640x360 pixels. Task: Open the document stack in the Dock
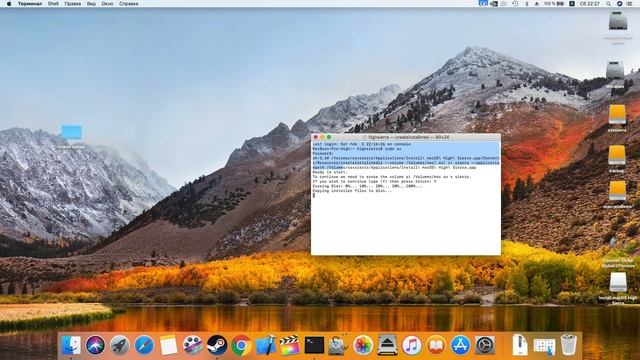pyautogui.click(x=520, y=345)
